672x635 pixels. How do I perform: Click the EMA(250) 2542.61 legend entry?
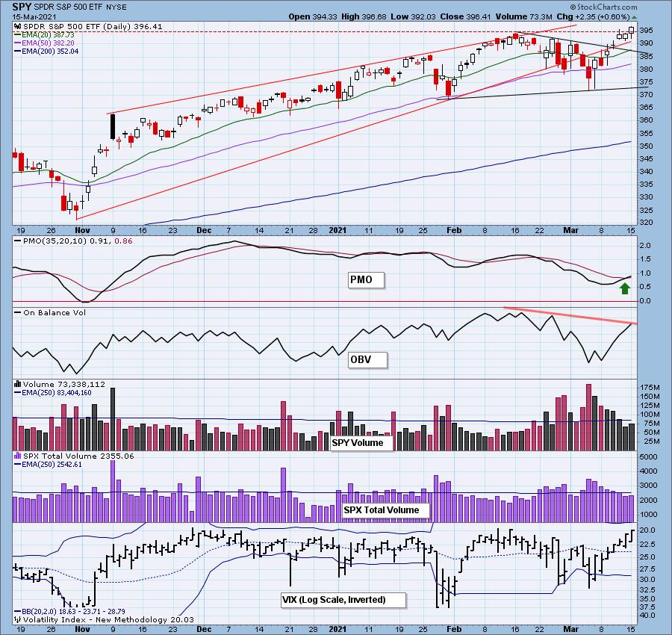pos(48,464)
